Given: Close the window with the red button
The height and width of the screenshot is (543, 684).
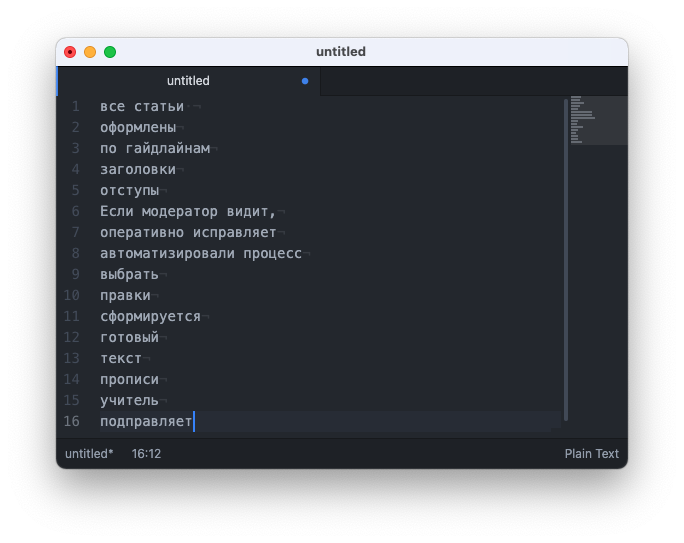Looking at the screenshot, I should (x=70, y=52).
